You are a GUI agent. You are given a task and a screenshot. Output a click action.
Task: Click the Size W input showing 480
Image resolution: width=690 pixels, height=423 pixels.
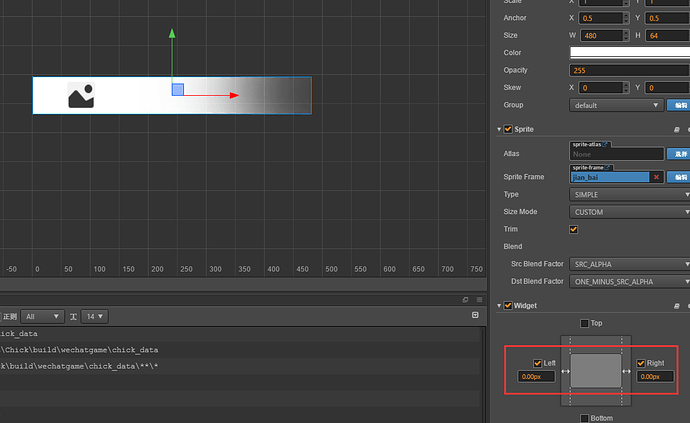point(602,36)
